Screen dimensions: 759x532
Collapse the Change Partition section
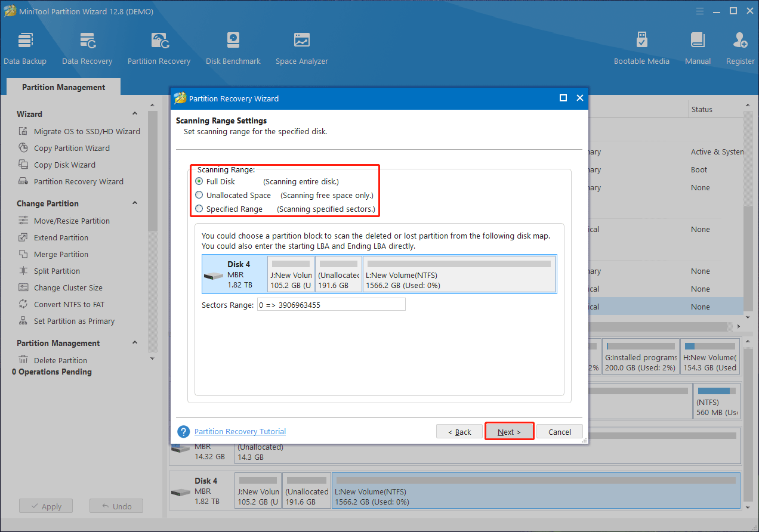pyautogui.click(x=135, y=203)
